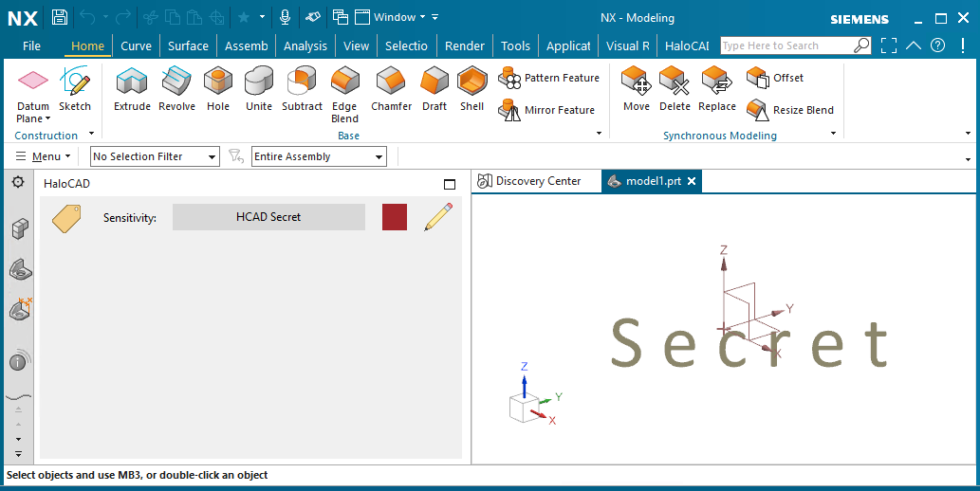Image resolution: width=980 pixels, height=491 pixels.
Task: Switch to the Analysis ribbon tab
Action: click(305, 45)
